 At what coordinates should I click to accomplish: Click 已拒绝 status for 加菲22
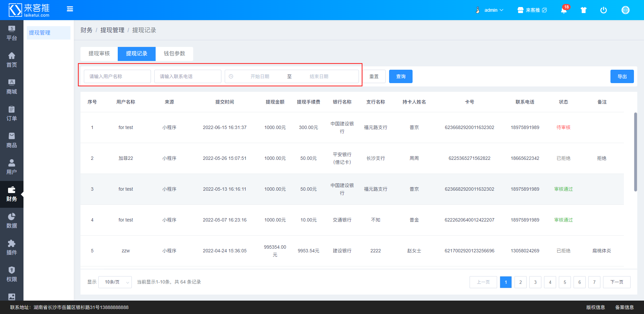[x=563, y=158]
